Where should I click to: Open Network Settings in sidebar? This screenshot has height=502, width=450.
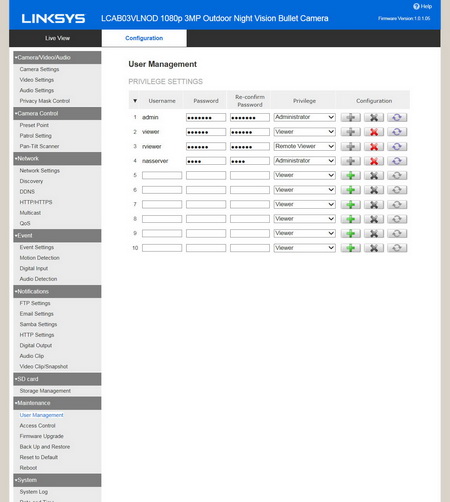click(x=39, y=170)
